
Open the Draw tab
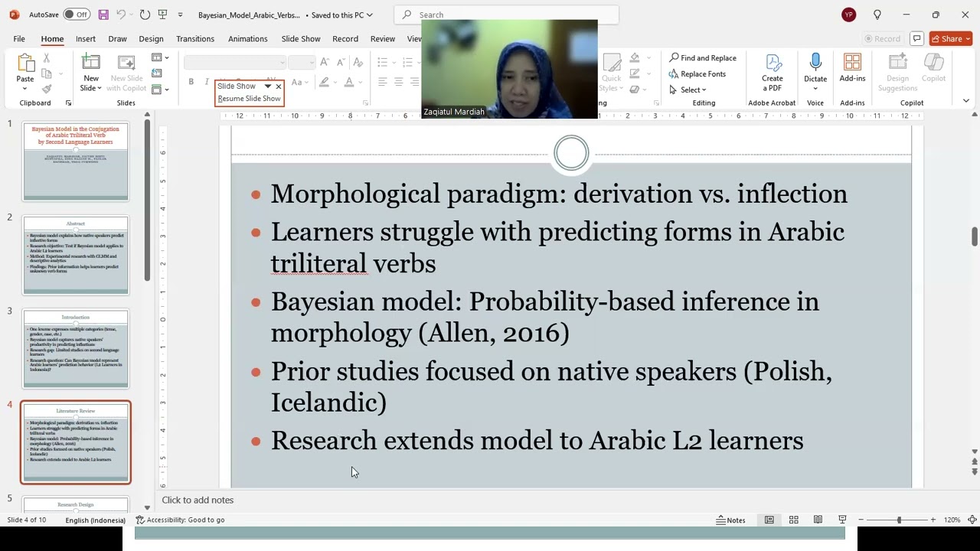117,38
